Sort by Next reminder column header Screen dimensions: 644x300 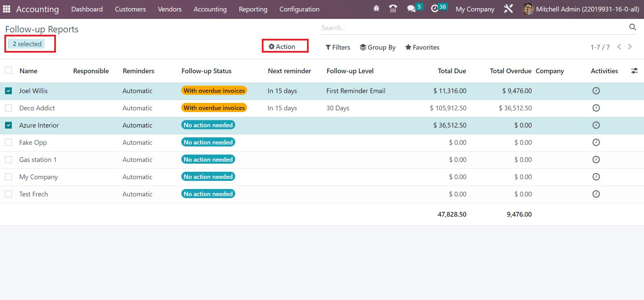289,71
